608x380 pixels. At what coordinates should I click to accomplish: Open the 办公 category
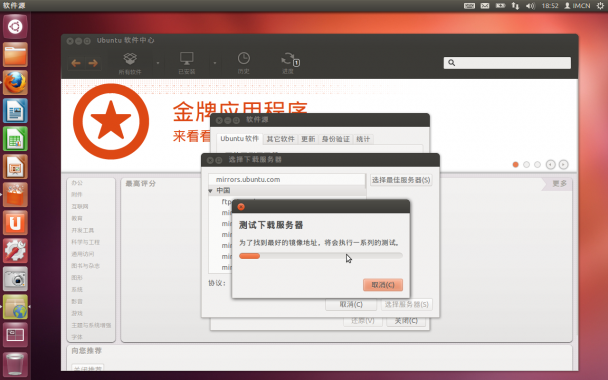77,183
